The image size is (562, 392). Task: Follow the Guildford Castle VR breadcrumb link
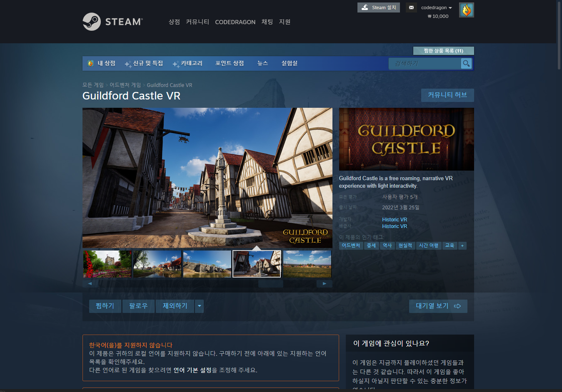click(x=170, y=85)
